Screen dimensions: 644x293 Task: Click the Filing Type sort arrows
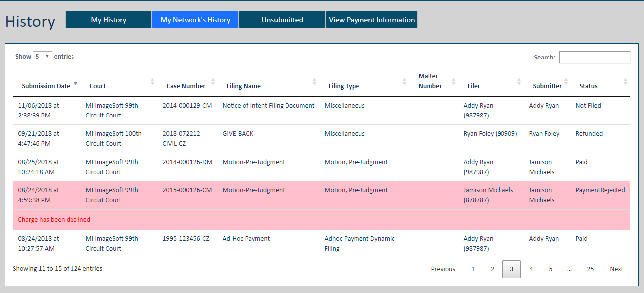coord(404,81)
